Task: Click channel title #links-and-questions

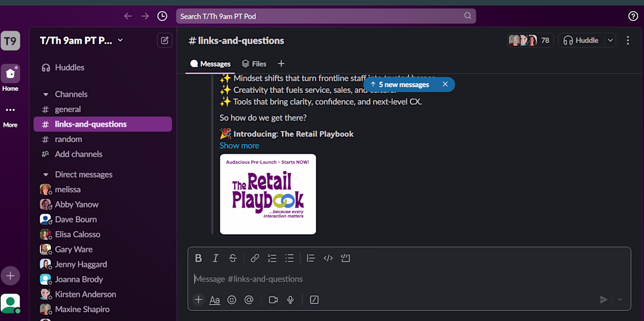Action: [x=236, y=40]
